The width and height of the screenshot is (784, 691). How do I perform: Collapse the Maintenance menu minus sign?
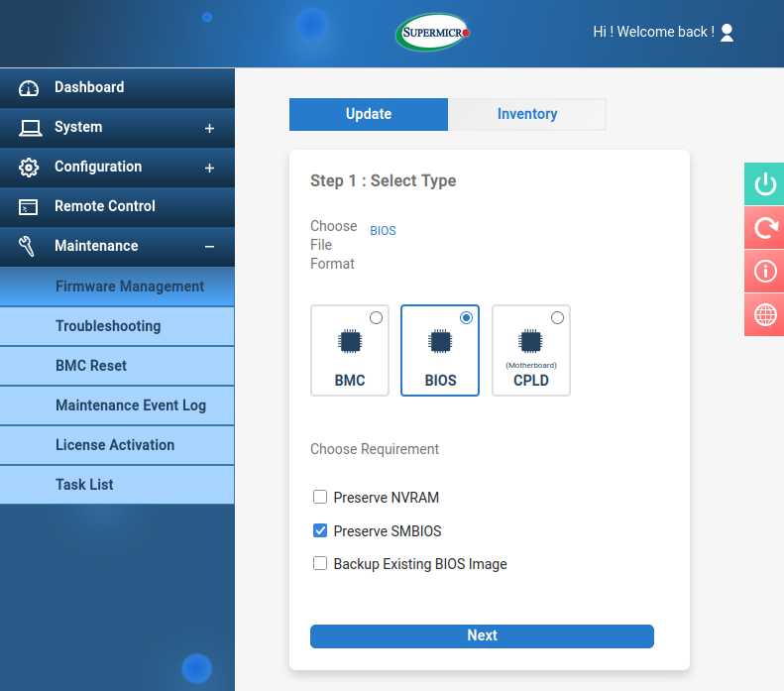(x=209, y=247)
